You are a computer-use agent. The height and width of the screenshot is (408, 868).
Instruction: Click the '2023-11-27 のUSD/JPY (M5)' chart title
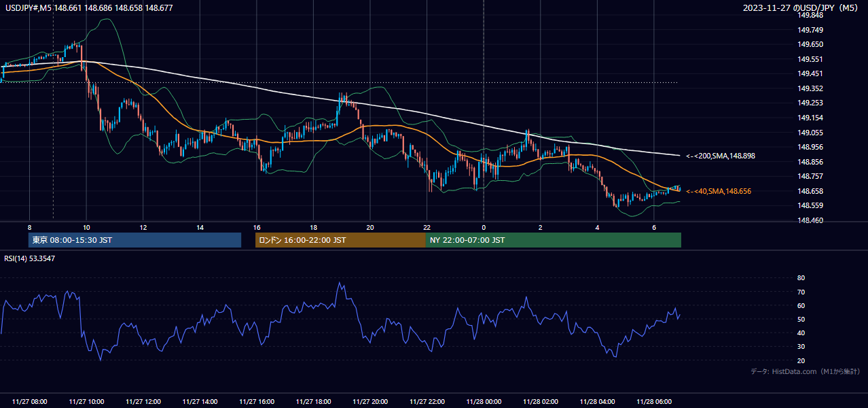[x=801, y=8]
